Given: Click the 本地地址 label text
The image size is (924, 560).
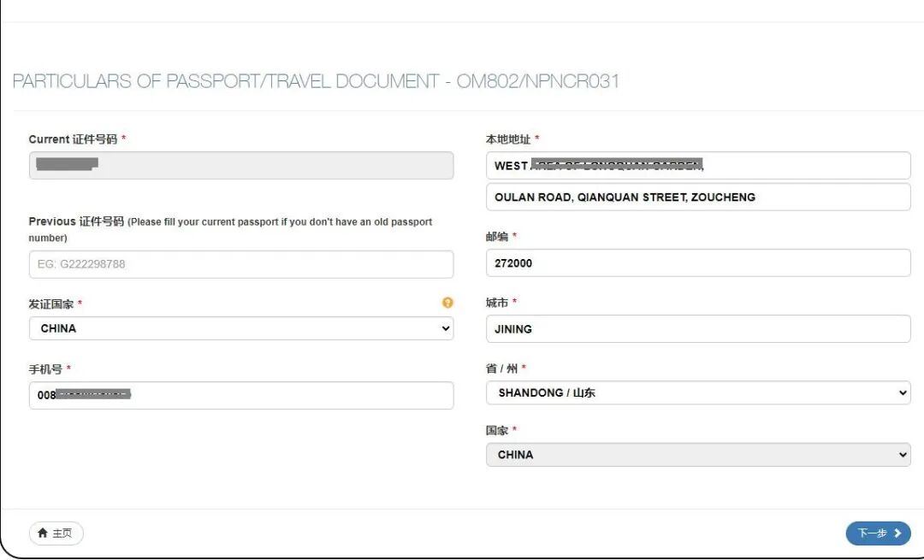Looking at the screenshot, I should pos(508,139).
